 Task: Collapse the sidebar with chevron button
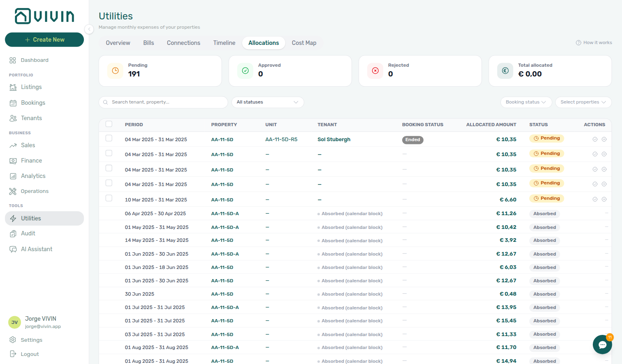pyautogui.click(x=89, y=29)
